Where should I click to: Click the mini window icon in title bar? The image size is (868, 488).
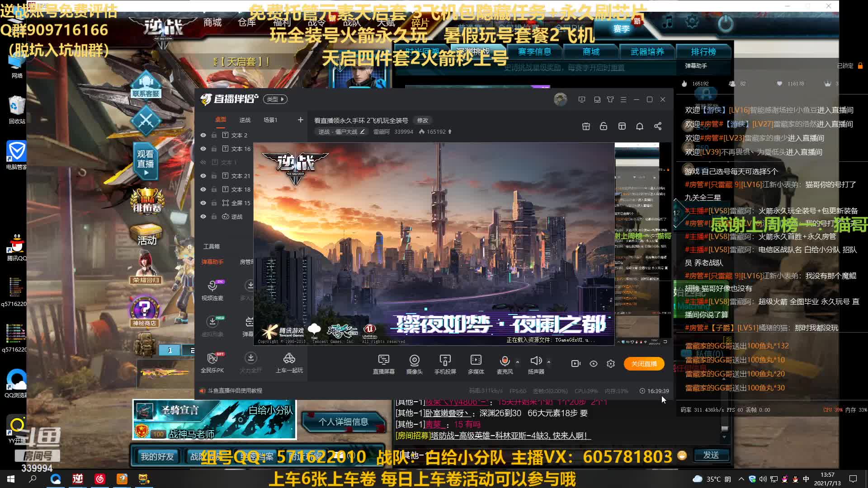pos(597,99)
